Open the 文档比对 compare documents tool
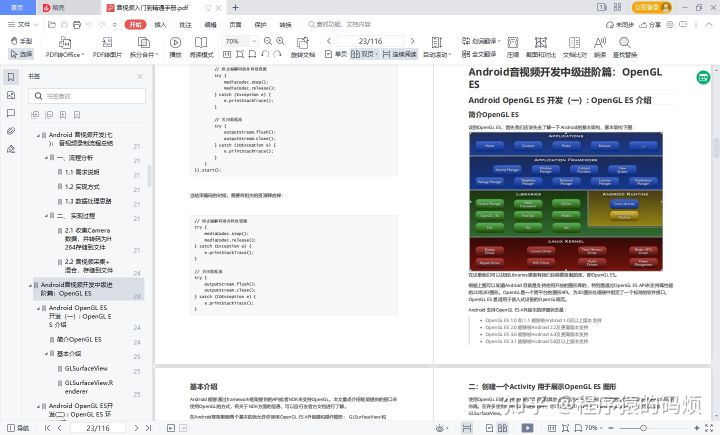This screenshot has width=720, height=435. 574,47
